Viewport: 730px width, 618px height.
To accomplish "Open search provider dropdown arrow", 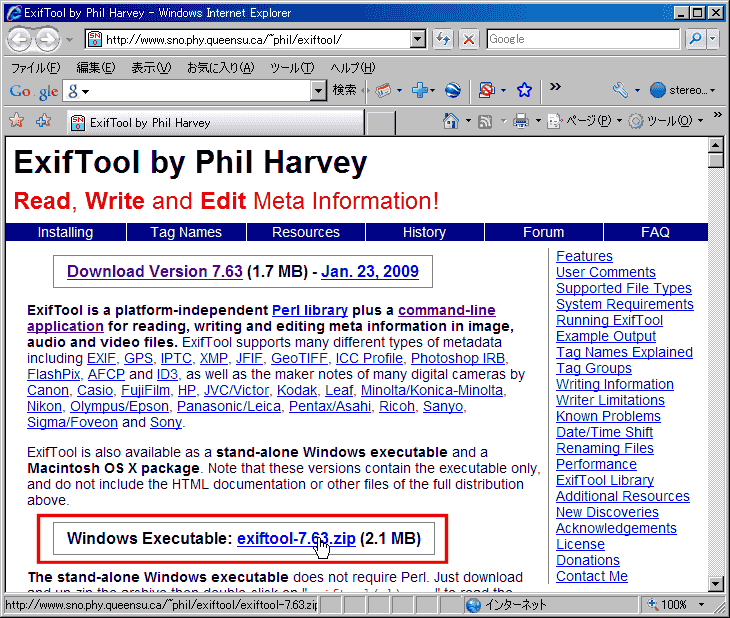I will [x=713, y=39].
